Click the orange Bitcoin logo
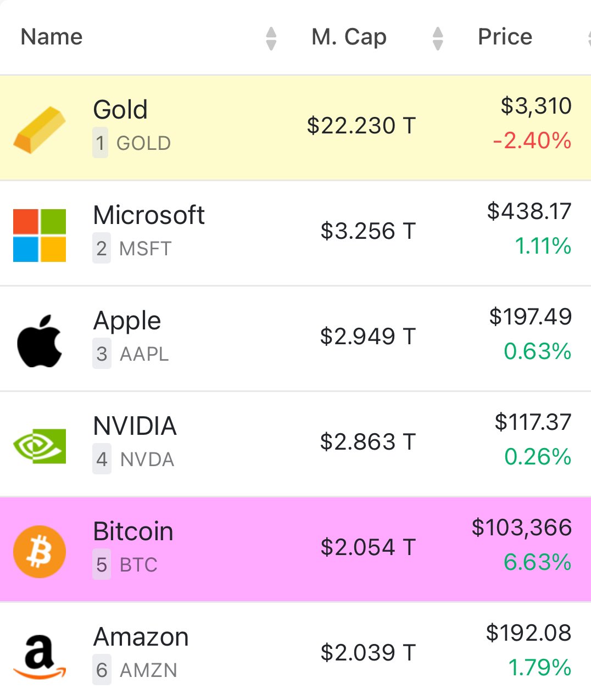Image resolution: width=591 pixels, height=700 pixels. 40,551
